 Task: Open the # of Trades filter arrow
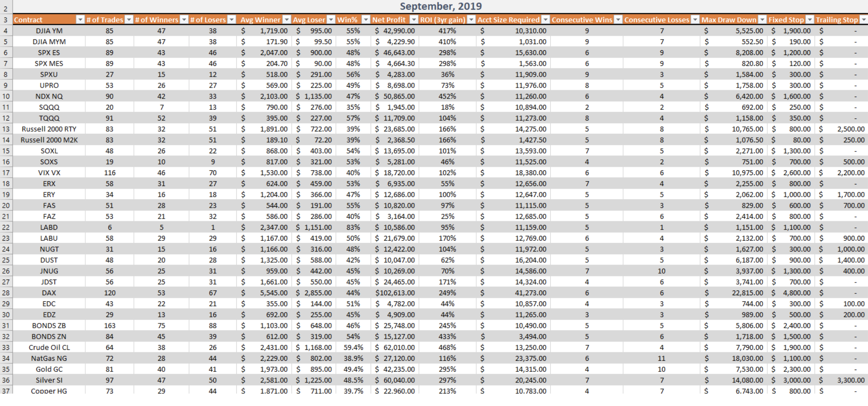point(129,20)
